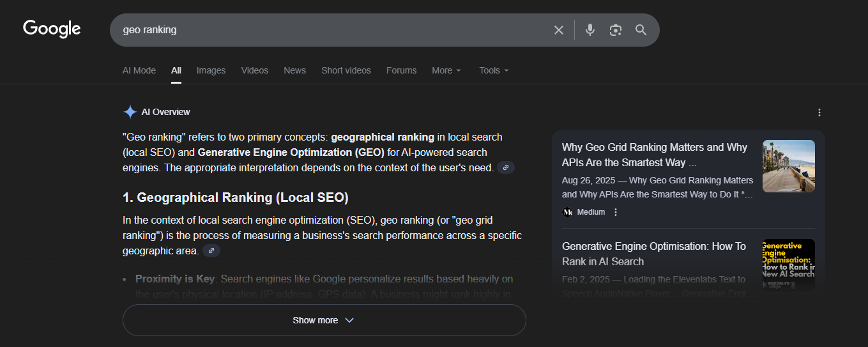The height and width of the screenshot is (347, 868).
Task: Switch to Short videos tab
Action: tap(346, 70)
